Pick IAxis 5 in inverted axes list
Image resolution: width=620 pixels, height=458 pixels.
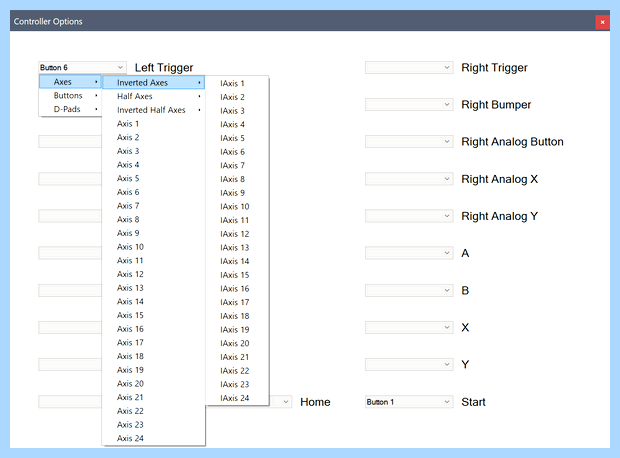(237, 138)
